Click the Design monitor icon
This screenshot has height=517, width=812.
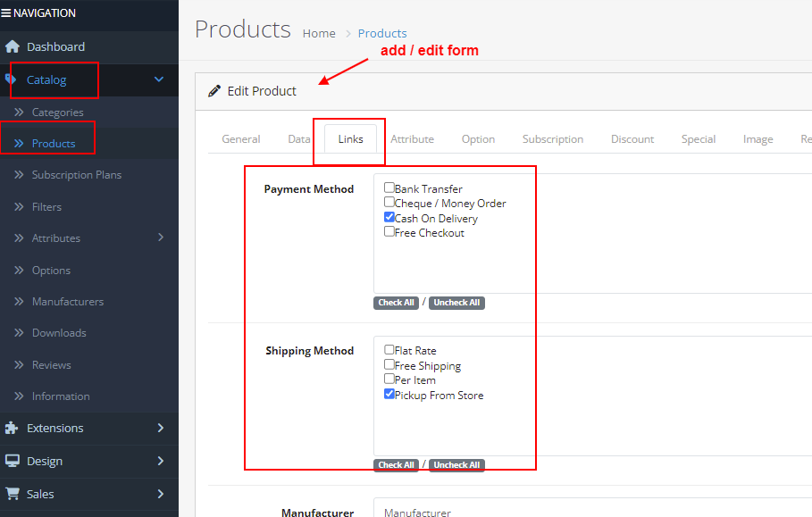click(x=12, y=461)
